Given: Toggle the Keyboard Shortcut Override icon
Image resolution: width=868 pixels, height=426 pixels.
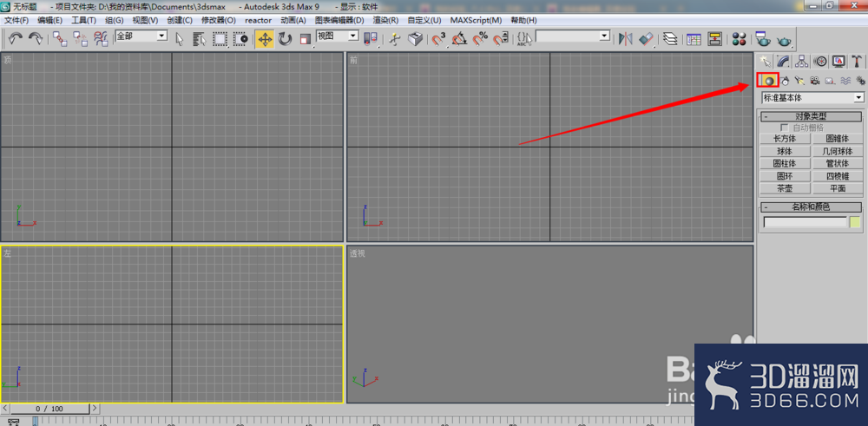Looking at the screenshot, I should [415, 39].
